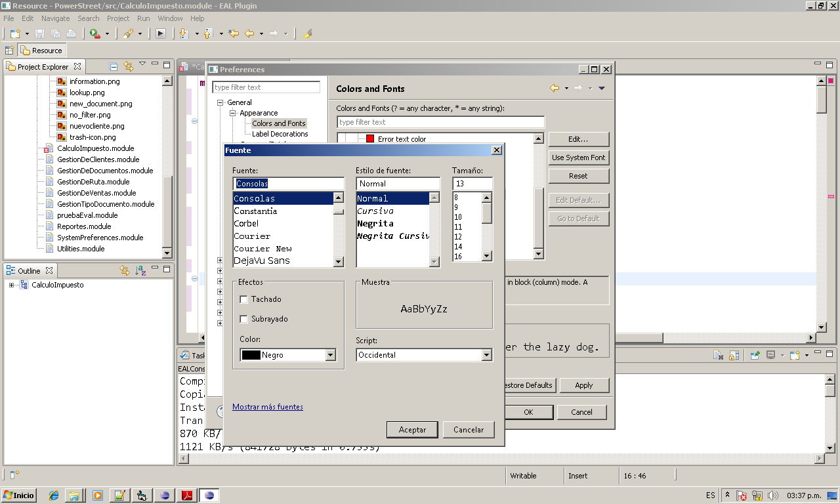
Task: Click the Tamaño size input field
Action: (x=472, y=184)
